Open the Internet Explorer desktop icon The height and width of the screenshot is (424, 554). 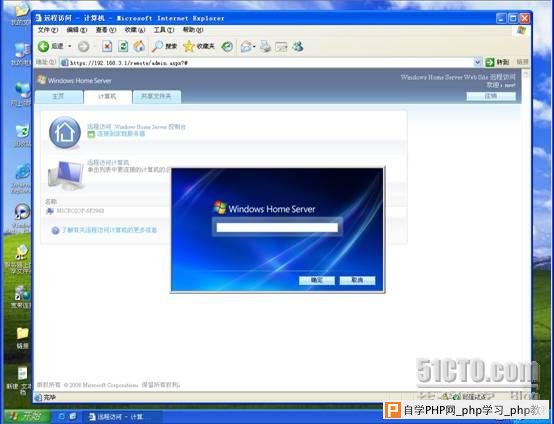click(22, 178)
